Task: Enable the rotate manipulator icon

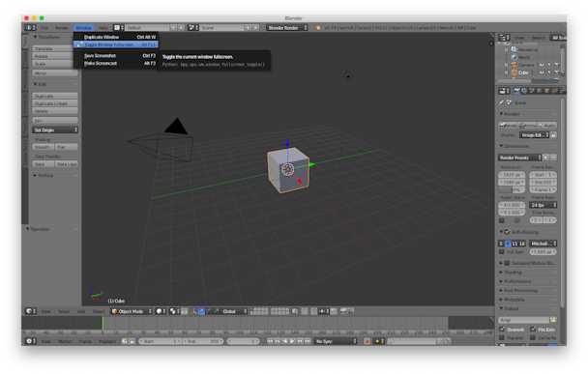Action: click(209, 311)
